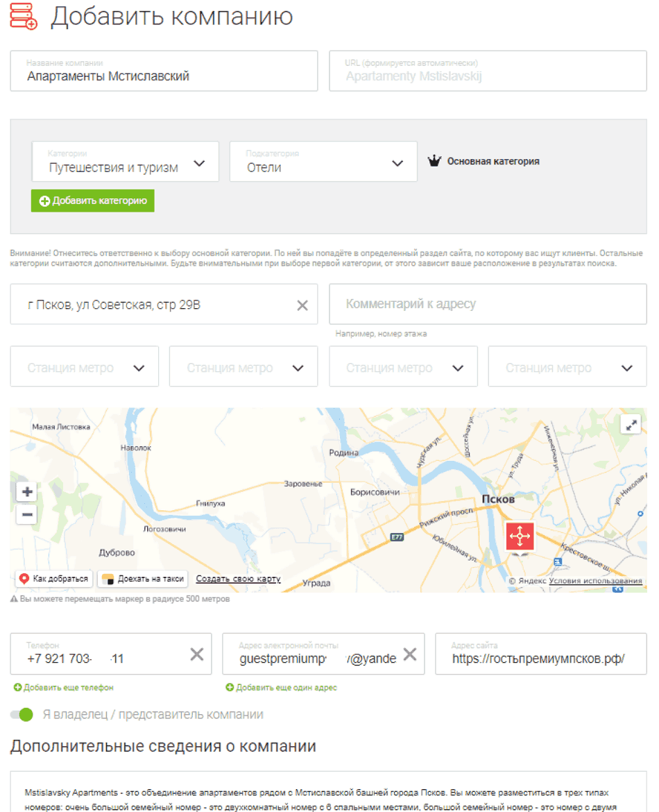Click the auto-generated URL field
Viewport: 659px width, 812px height.
pos(488,71)
